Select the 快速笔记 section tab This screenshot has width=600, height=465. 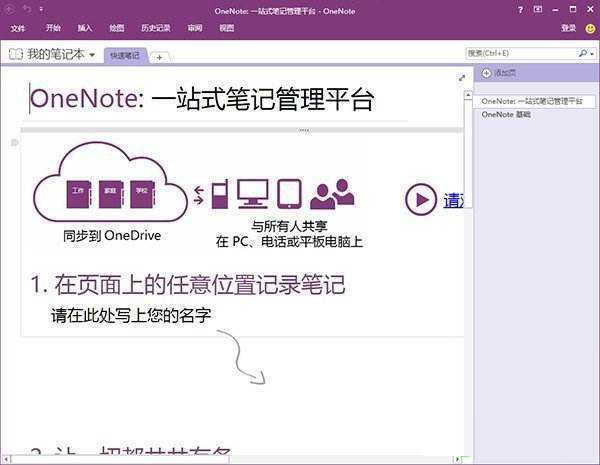point(125,56)
